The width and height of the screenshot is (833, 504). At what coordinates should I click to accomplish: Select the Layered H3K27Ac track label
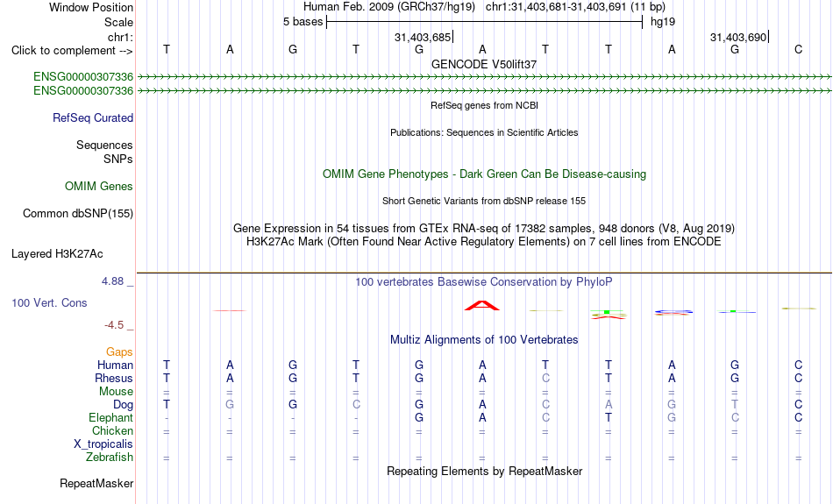coord(57,254)
